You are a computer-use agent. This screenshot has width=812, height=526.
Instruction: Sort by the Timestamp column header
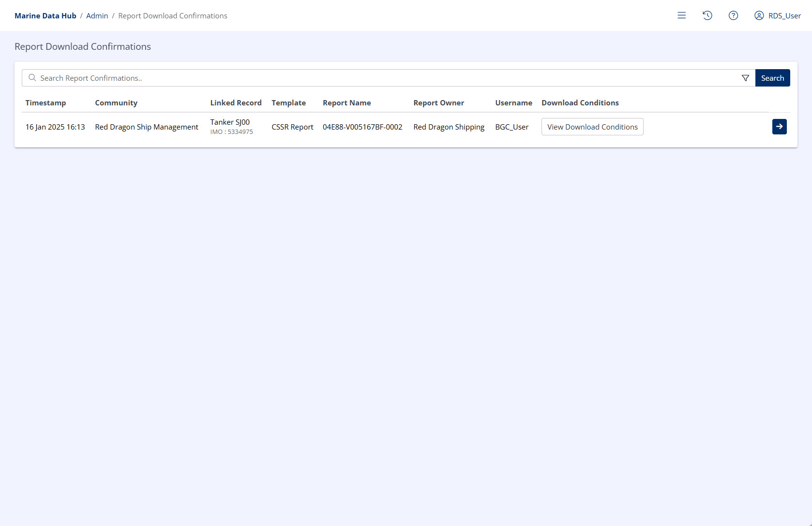click(45, 102)
